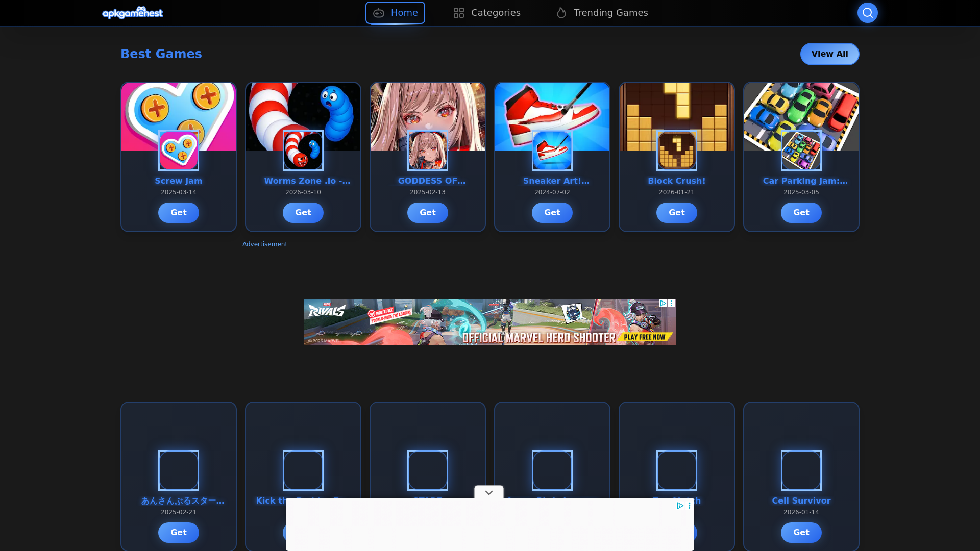Image resolution: width=980 pixels, height=551 pixels.
Task: Open the Worms Zone banner image
Action: (303, 107)
